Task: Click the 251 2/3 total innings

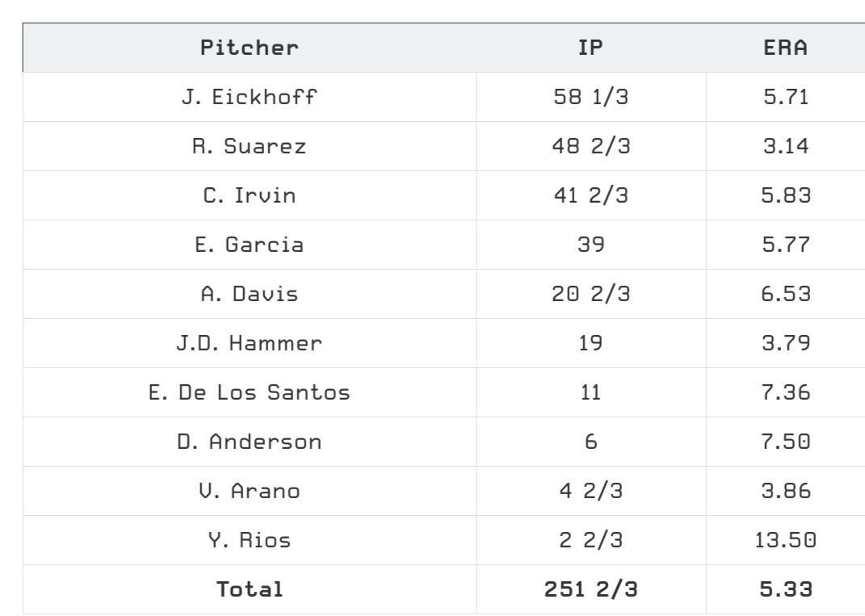Action: click(591, 589)
